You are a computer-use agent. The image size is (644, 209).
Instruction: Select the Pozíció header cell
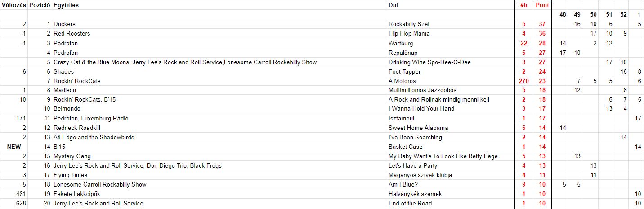[x=40, y=5]
